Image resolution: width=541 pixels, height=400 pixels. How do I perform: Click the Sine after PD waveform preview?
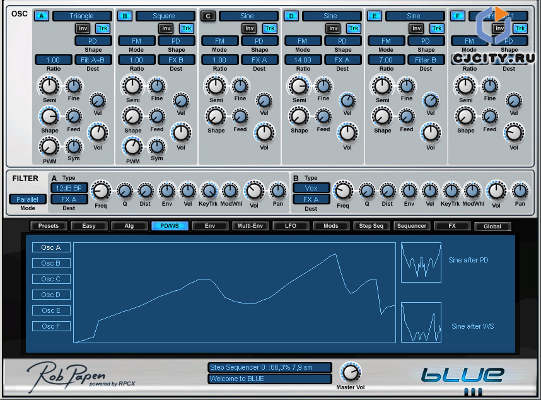tap(421, 263)
